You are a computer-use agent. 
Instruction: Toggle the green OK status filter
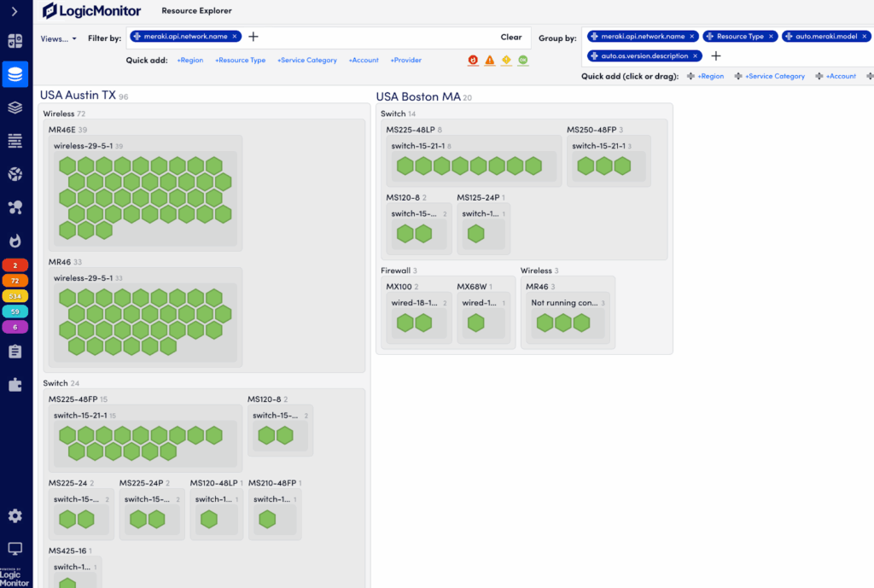coord(523,61)
